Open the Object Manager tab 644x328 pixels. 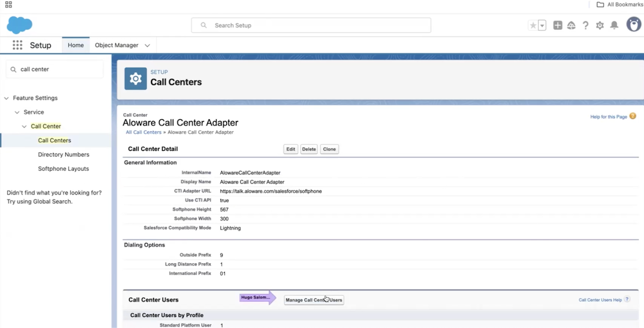coord(117,45)
